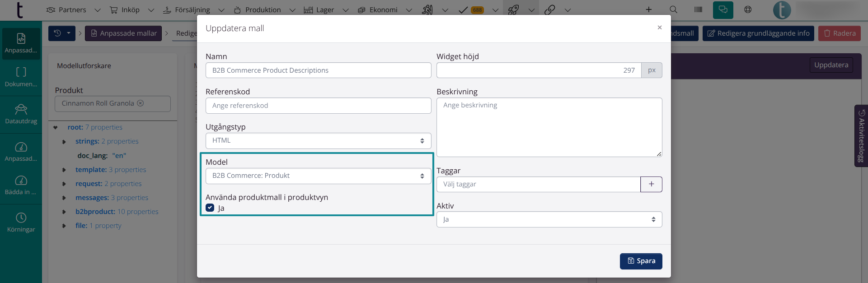This screenshot has width=868, height=283.
Task: Open the Aktiv dropdown
Action: (x=549, y=219)
